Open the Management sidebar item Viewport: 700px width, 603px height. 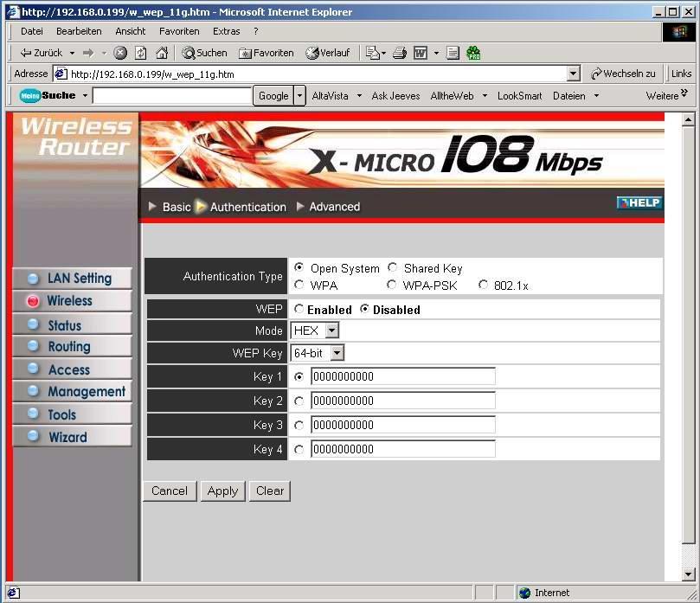click(x=73, y=391)
